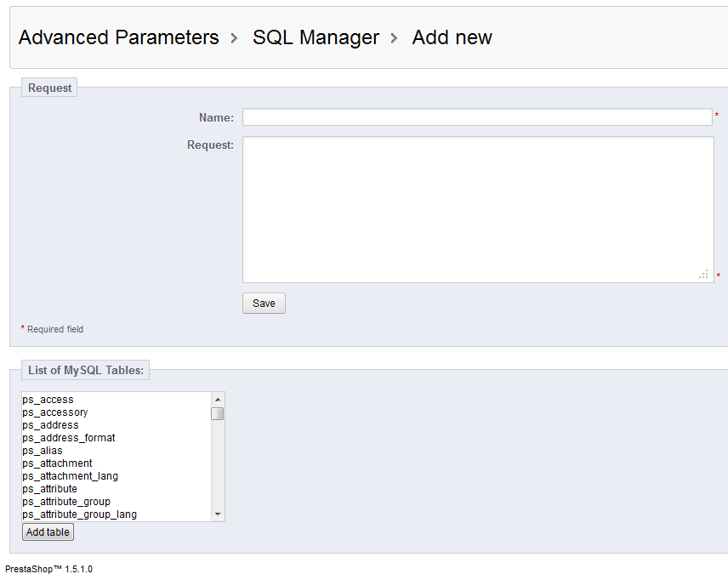Click the table list scroll up arrow

pyautogui.click(x=218, y=399)
